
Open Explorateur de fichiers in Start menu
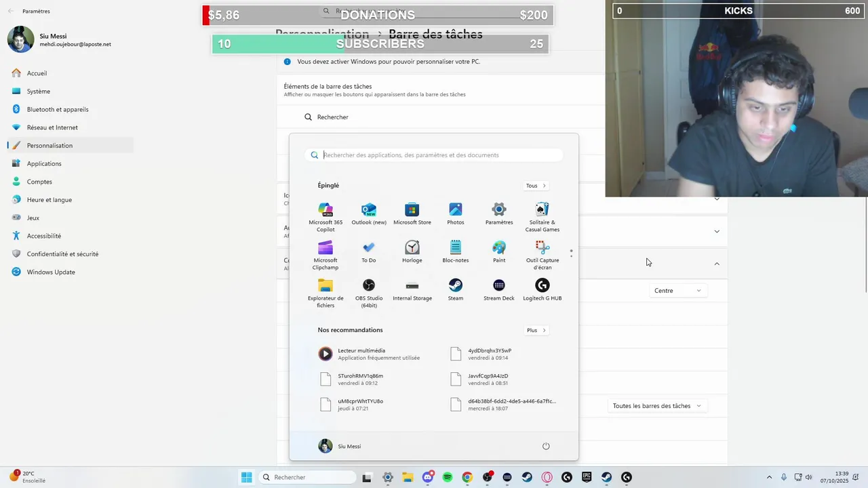click(x=325, y=293)
